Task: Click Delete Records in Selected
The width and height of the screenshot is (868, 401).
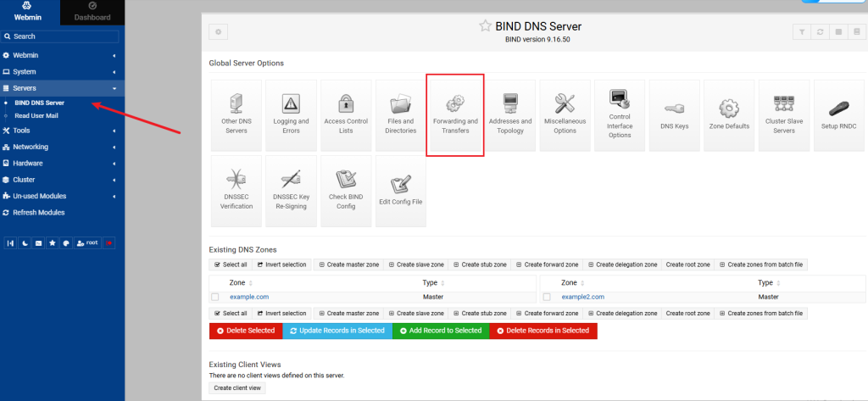Action: [543, 331]
